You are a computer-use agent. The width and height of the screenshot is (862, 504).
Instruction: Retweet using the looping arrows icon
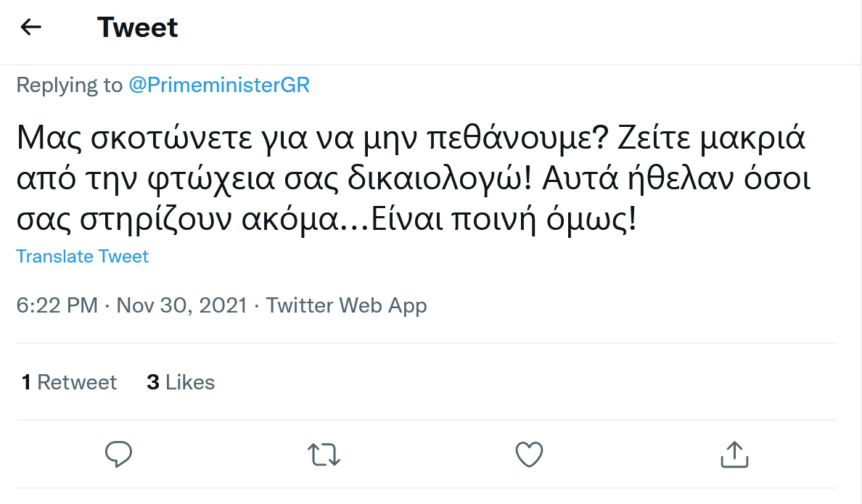[324, 455]
